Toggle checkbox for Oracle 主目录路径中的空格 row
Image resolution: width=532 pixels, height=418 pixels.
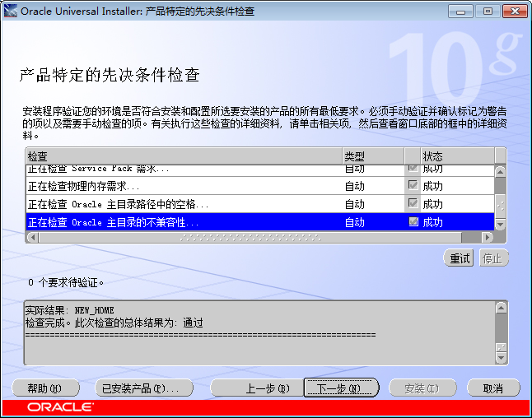pos(413,203)
